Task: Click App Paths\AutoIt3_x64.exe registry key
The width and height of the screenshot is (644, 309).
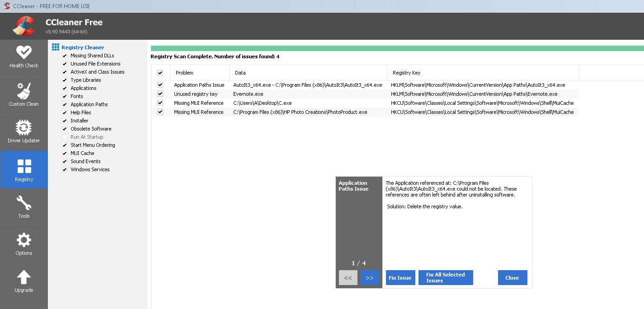Action: pyautogui.click(x=478, y=85)
